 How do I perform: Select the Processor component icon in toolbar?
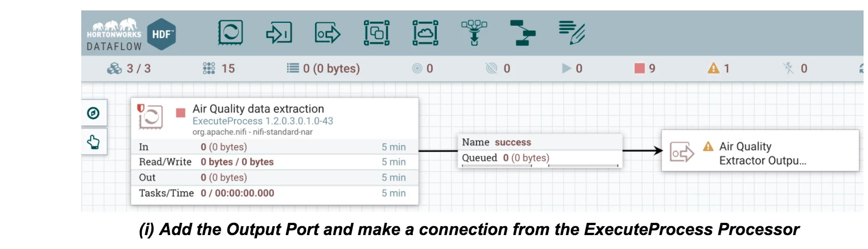(230, 33)
